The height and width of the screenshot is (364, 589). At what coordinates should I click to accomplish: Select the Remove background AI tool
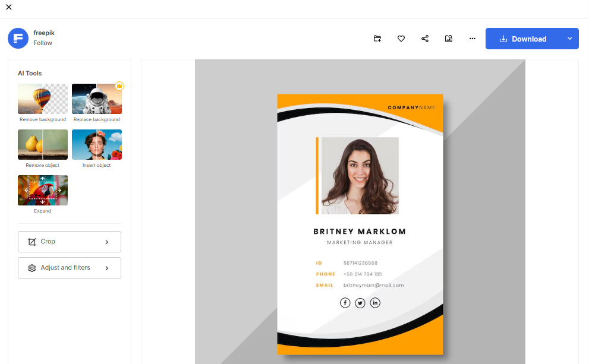(42, 99)
